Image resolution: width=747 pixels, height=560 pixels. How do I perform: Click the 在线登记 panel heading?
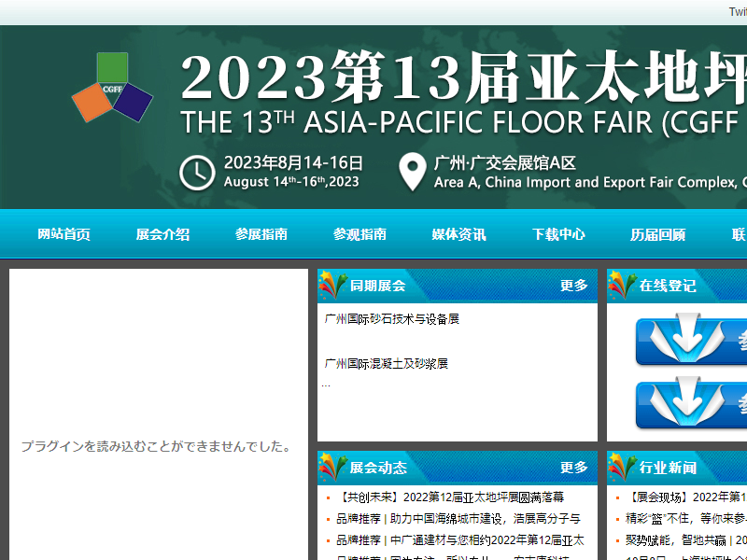click(x=668, y=286)
